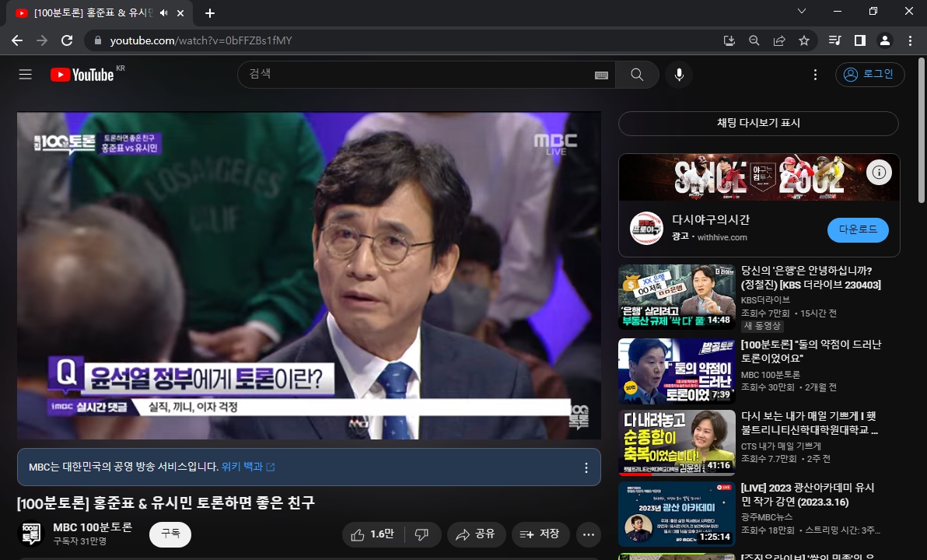Click the video title 홍준표 & 유시민

tap(166, 502)
